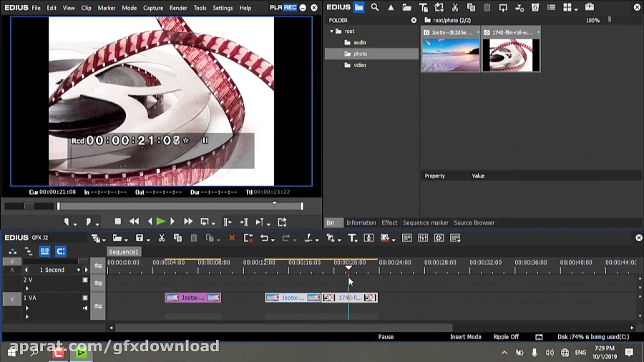Open the 1 Second timescale dropdown
Viewport: 644px width, 362px height.
(x=79, y=270)
